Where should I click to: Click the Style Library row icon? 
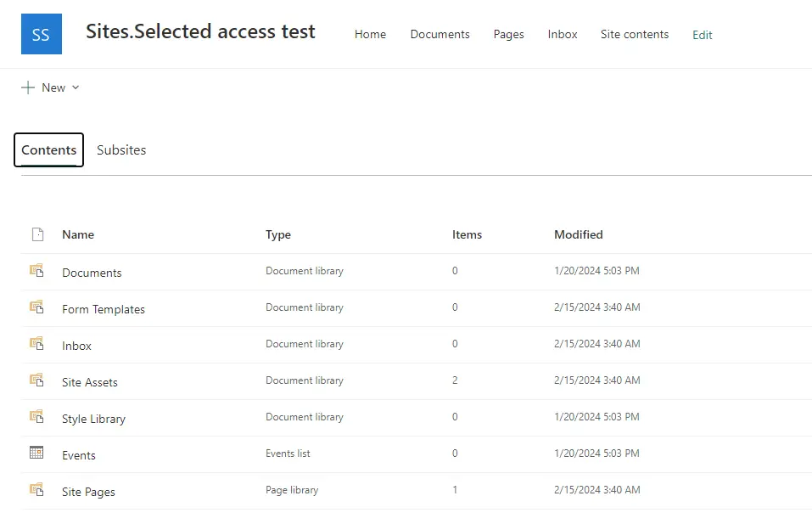(36, 417)
